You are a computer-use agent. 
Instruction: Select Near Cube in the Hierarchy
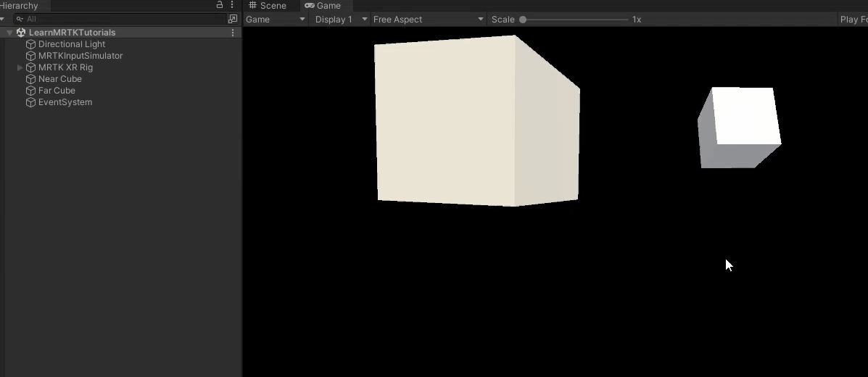59,79
